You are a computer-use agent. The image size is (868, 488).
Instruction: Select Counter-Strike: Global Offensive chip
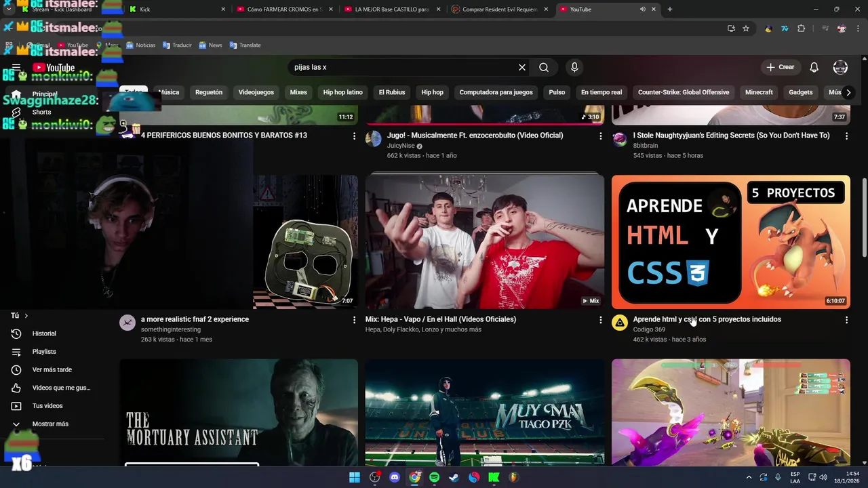click(x=684, y=92)
